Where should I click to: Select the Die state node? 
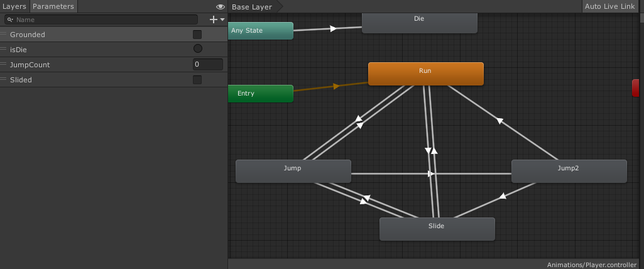pyautogui.click(x=419, y=23)
